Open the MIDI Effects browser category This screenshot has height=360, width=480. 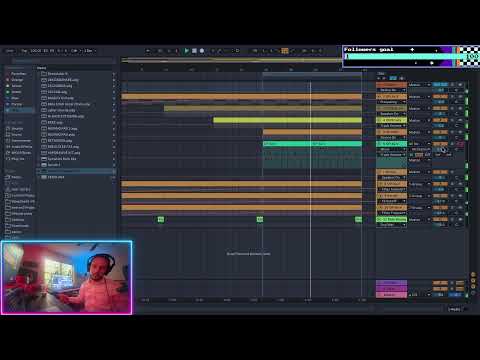pos(21,153)
